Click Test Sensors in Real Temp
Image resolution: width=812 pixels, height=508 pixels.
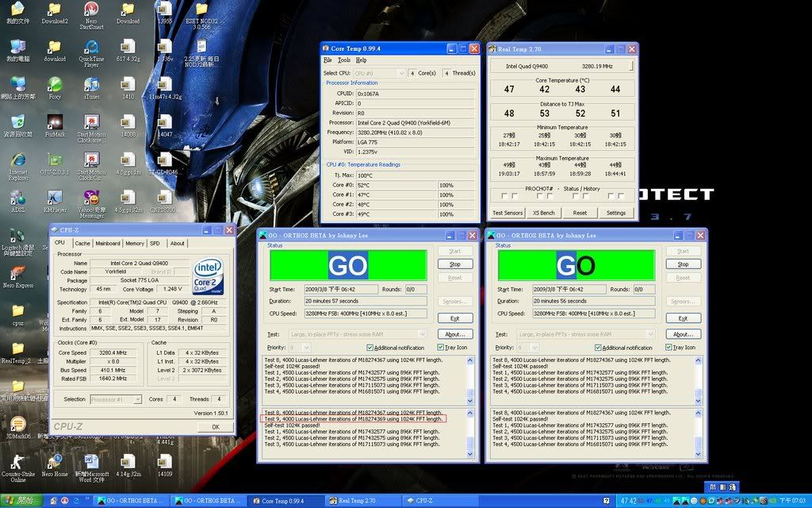click(507, 213)
